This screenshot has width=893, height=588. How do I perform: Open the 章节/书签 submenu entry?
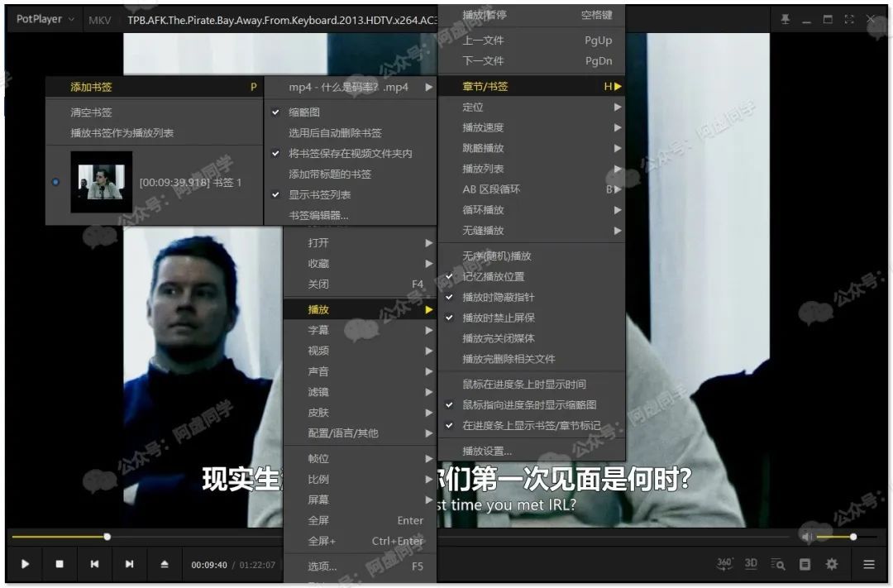coord(532,87)
